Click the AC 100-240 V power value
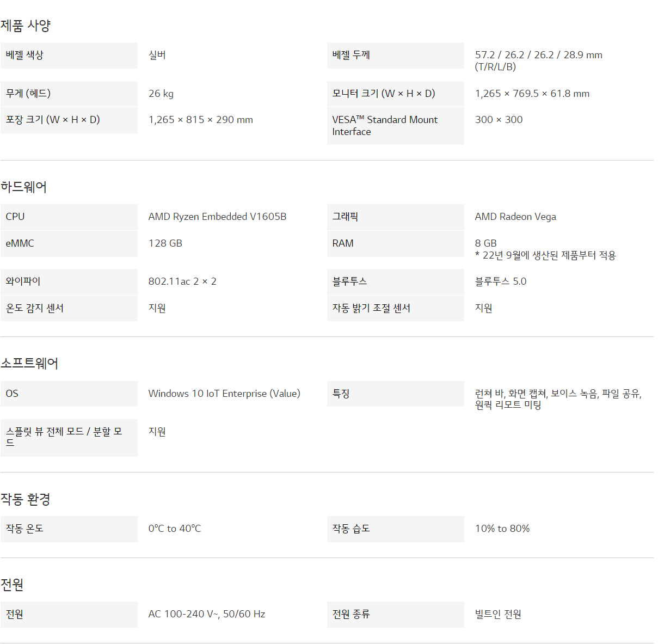The image size is (658, 644). pos(207,614)
